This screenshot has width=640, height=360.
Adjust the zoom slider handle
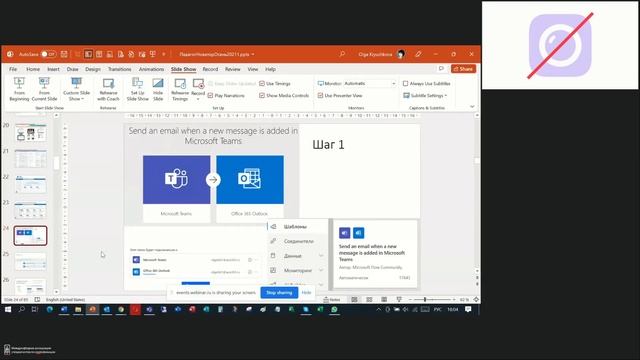(425, 300)
